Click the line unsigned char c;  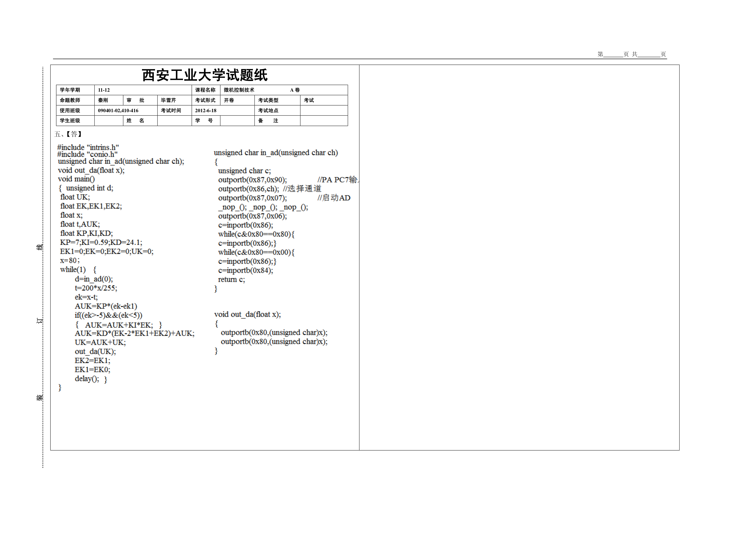pyautogui.click(x=245, y=171)
